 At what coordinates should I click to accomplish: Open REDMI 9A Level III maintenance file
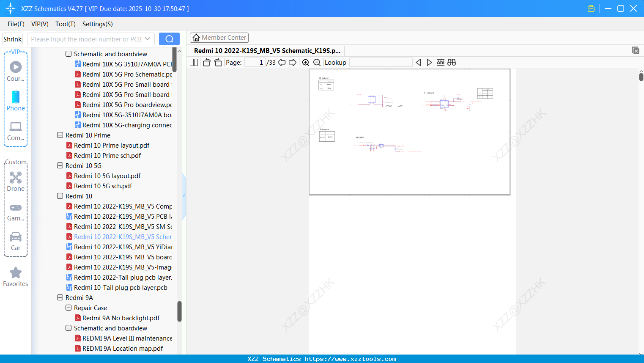(x=123, y=338)
